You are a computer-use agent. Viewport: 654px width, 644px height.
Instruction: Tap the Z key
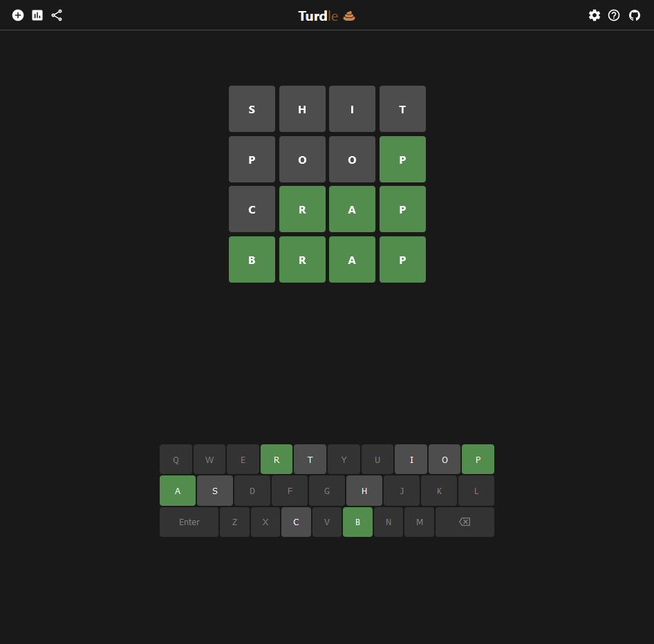[x=235, y=522]
